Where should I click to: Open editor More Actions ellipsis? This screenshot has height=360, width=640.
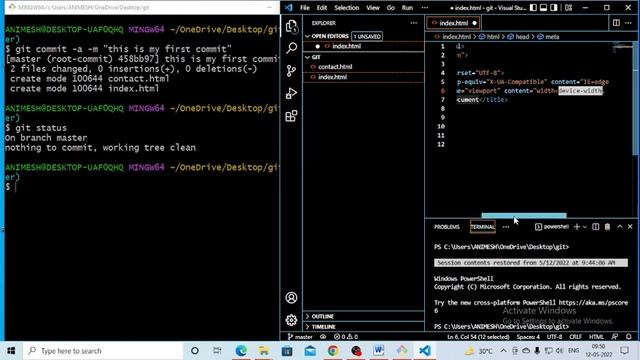[x=628, y=23]
